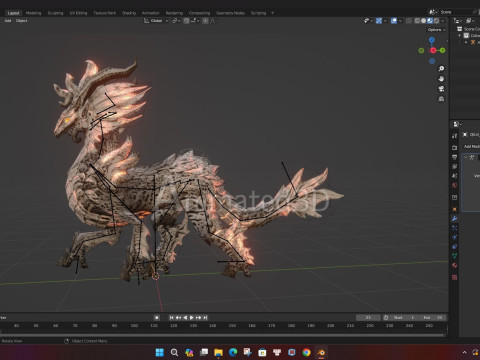The width and height of the screenshot is (480, 360).
Task: Click the zoom magnifier icon in viewport
Action: pos(441,69)
